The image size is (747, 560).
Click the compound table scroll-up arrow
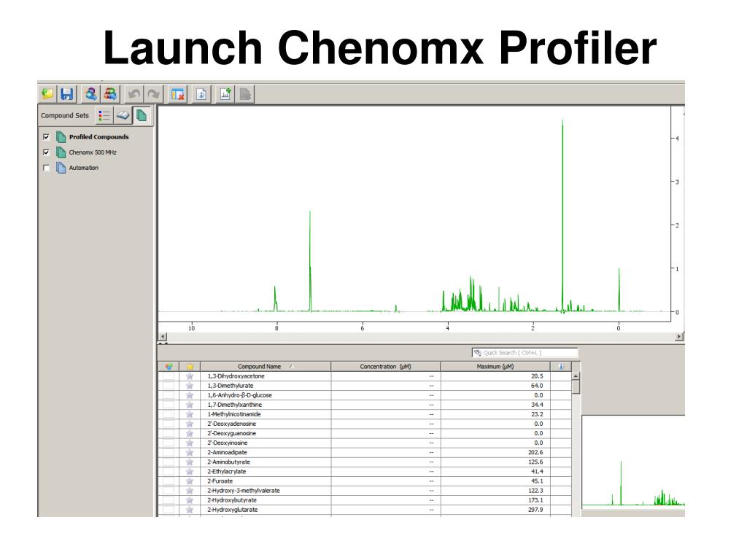point(576,376)
